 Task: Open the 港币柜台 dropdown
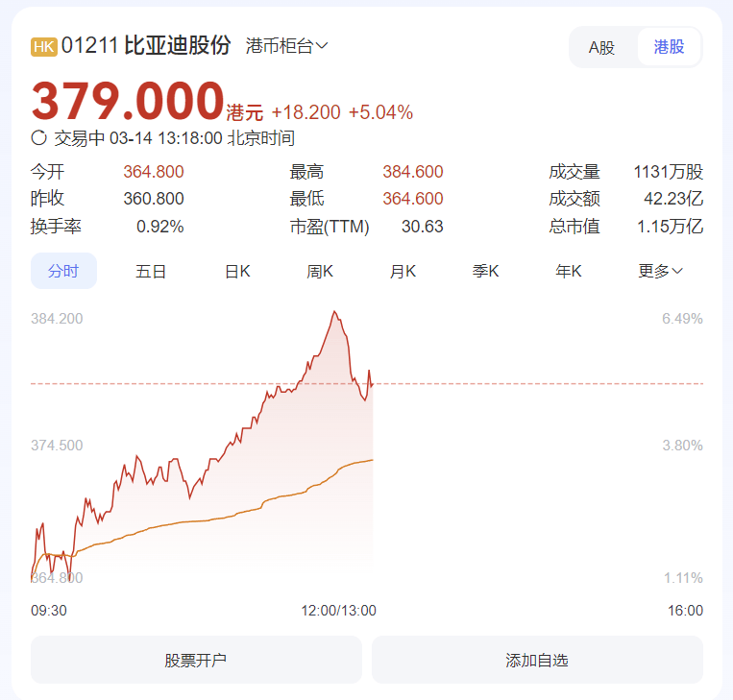(x=286, y=46)
